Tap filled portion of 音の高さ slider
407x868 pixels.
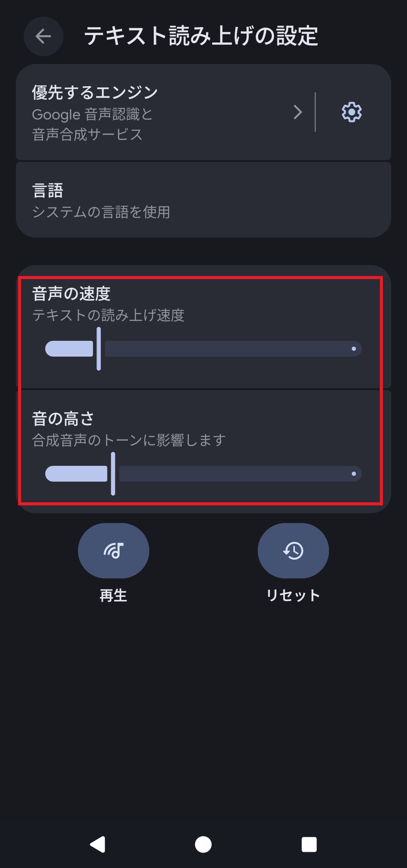tap(76, 474)
